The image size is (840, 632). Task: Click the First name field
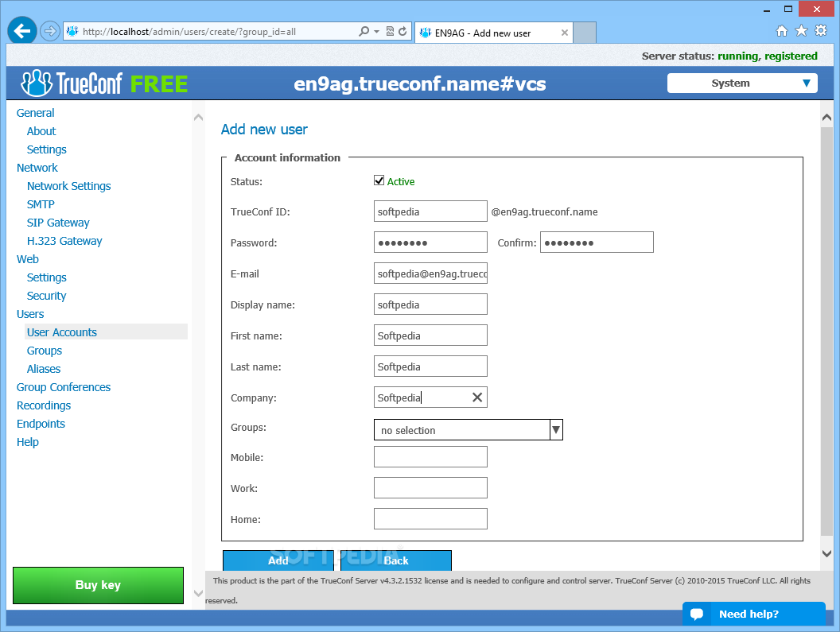point(430,335)
